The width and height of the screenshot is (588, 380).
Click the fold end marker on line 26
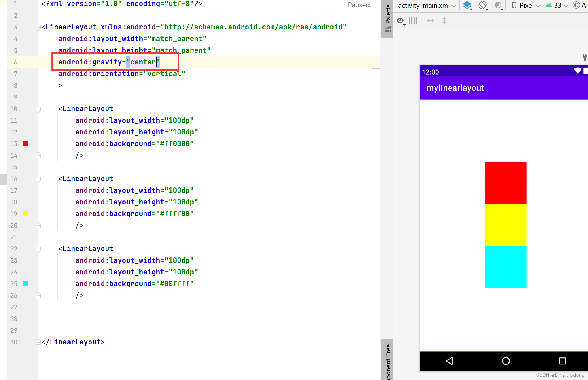coord(38,295)
